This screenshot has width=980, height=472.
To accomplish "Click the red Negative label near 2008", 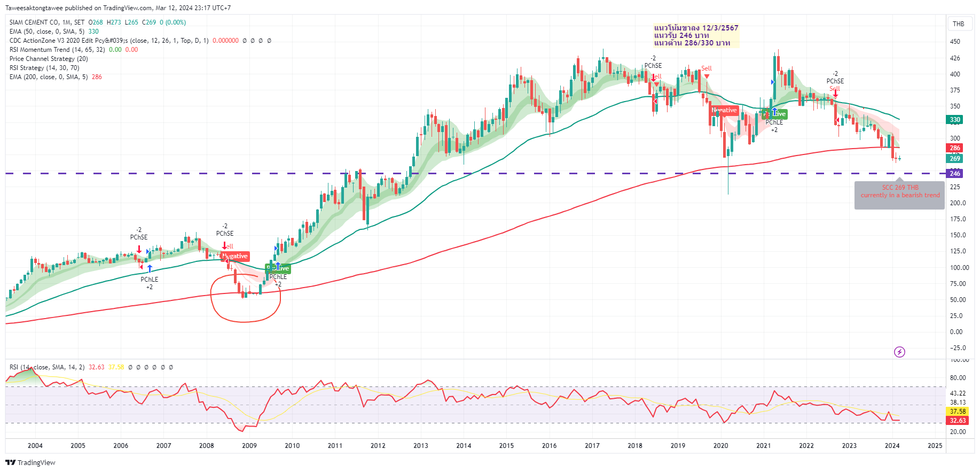I will (235, 256).
